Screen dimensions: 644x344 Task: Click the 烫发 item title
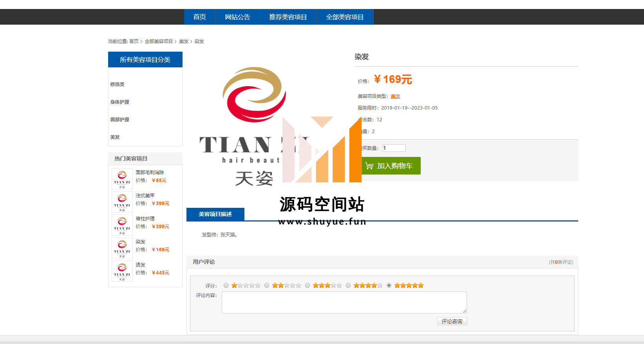(x=140, y=265)
